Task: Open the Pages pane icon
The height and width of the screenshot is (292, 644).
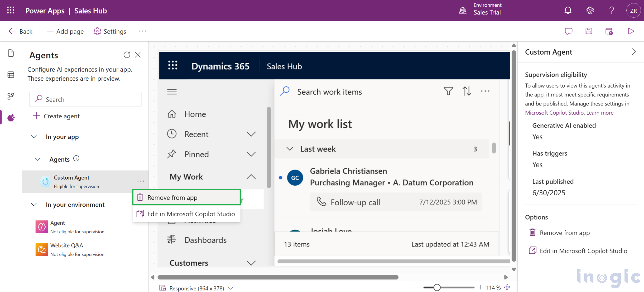Action: click(x=11, y=53)
